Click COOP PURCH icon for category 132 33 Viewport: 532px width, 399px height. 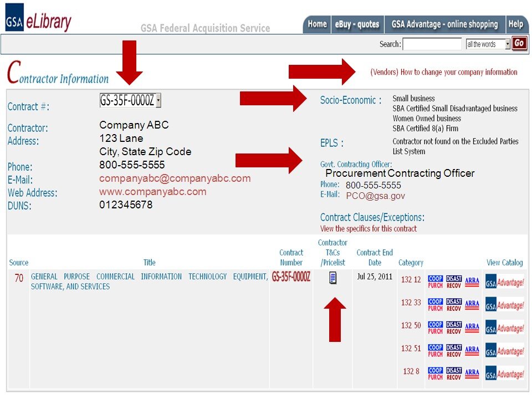(436, 305)
